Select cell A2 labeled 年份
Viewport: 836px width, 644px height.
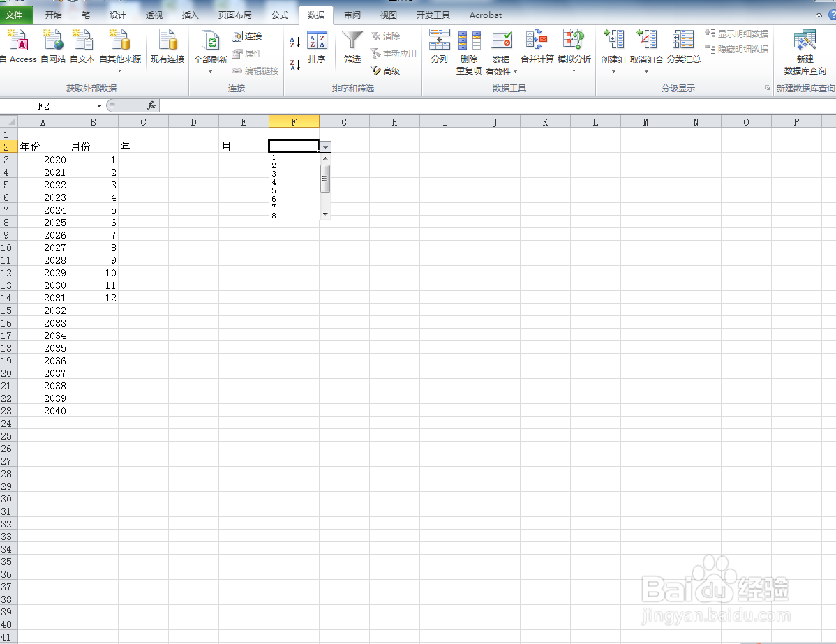click(x=43, y=146)
